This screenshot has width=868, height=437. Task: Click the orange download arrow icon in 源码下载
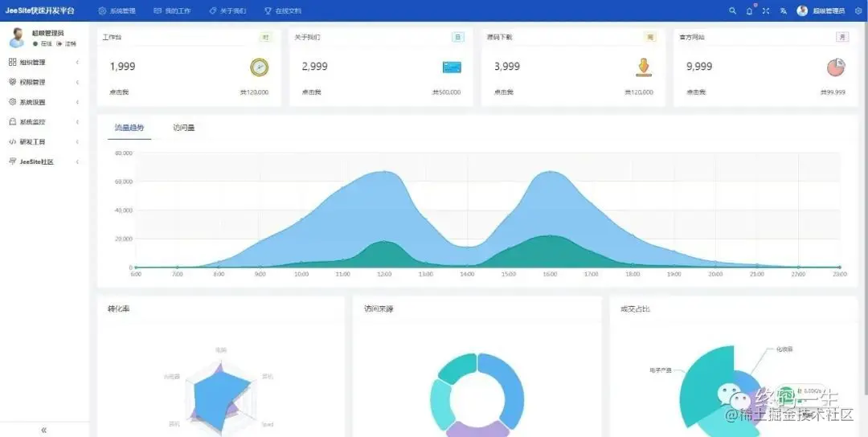coord(643,67)
